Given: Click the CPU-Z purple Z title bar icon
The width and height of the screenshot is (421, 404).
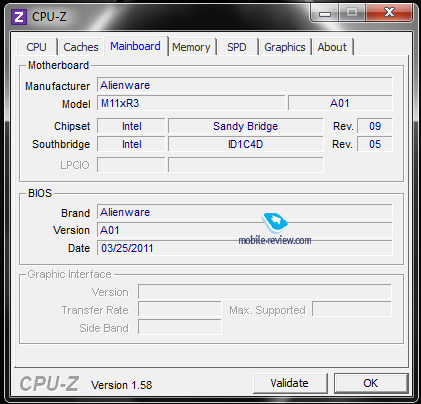Looking at the screenshot, I should pyautogui.click(x=19, y=17).
